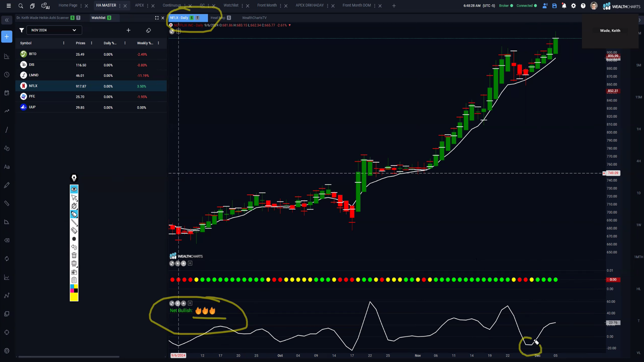Click the copy workspace icon
Viewport: 644px width, 362px height.
point(32,6)
